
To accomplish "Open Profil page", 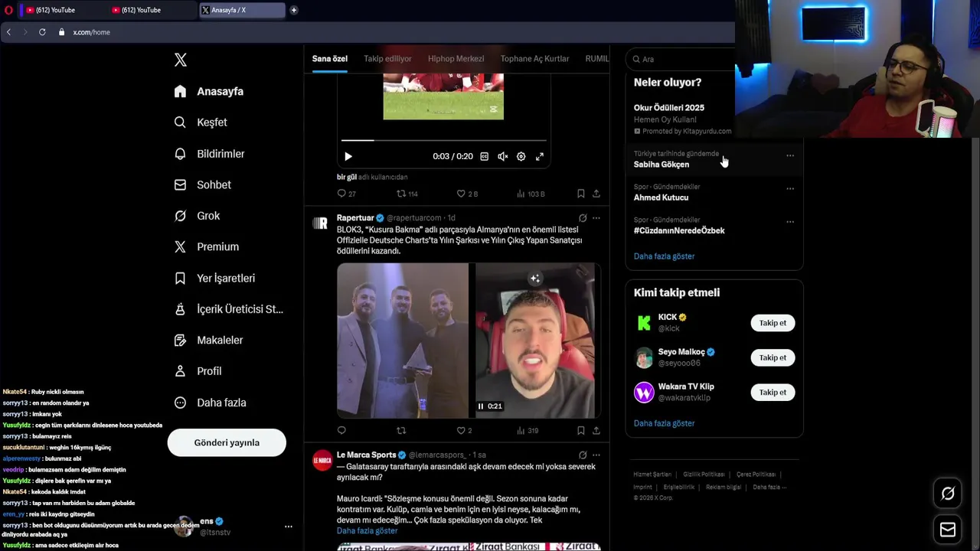I will coord(198,371).
